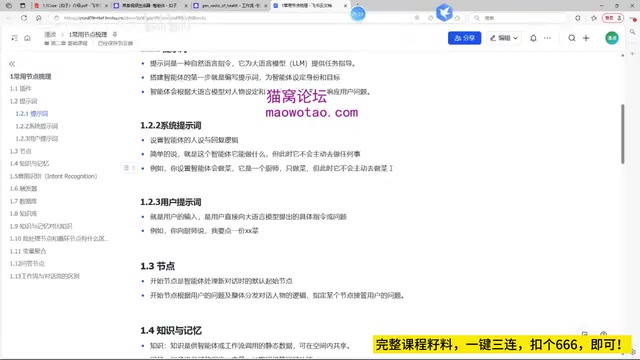Jump to outline item 1.4 知识与记忆

[29, 164]
